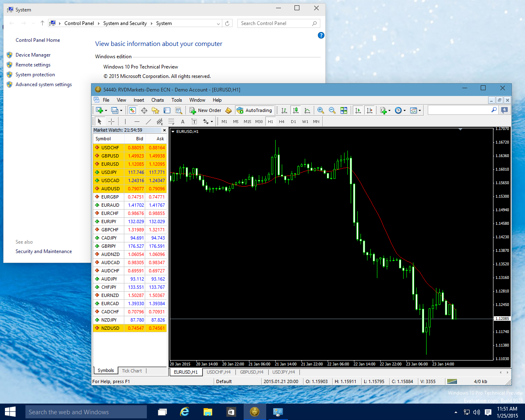Switch chart to H4 timeframe
Screen dimensions: 525x420
pos(282,121)
